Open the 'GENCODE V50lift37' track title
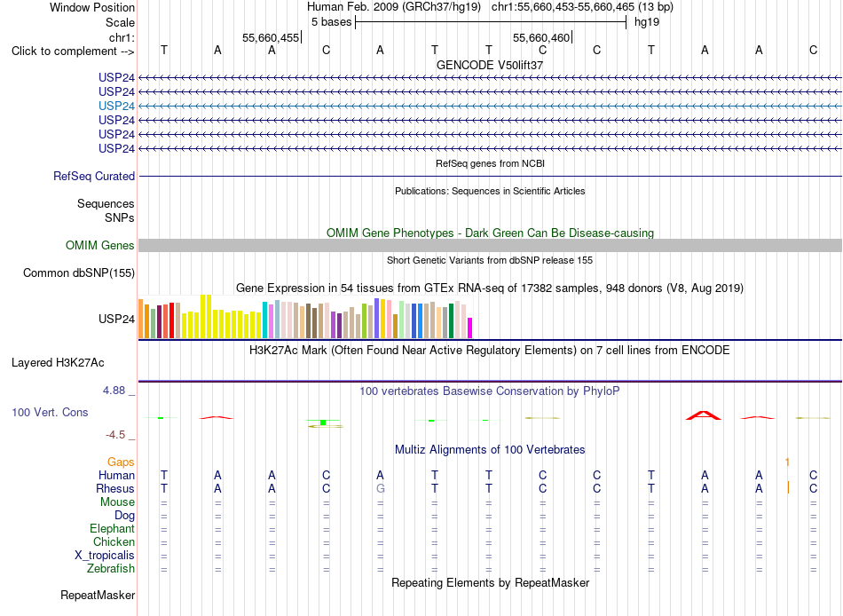Image resolution: width=843 pixels, height=616 pixels. pos(490,65)
